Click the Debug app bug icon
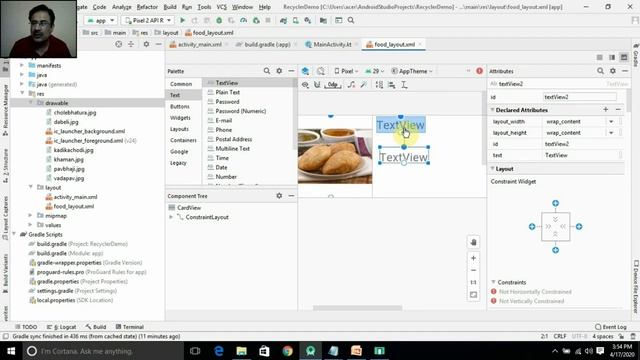The height and width of the screenshot is (360, 640). (x=219, y=20)
